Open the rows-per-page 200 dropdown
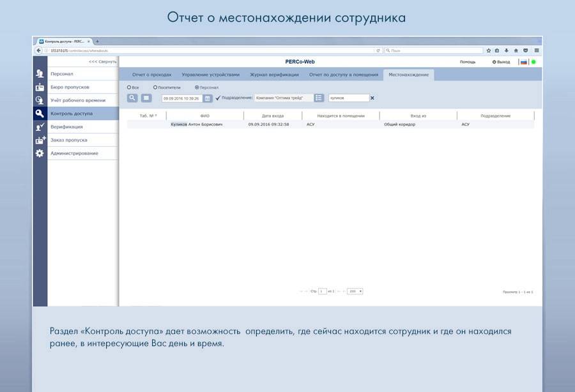Image resolution: width=575 pixels, height=392 pixels. (355, 291)
